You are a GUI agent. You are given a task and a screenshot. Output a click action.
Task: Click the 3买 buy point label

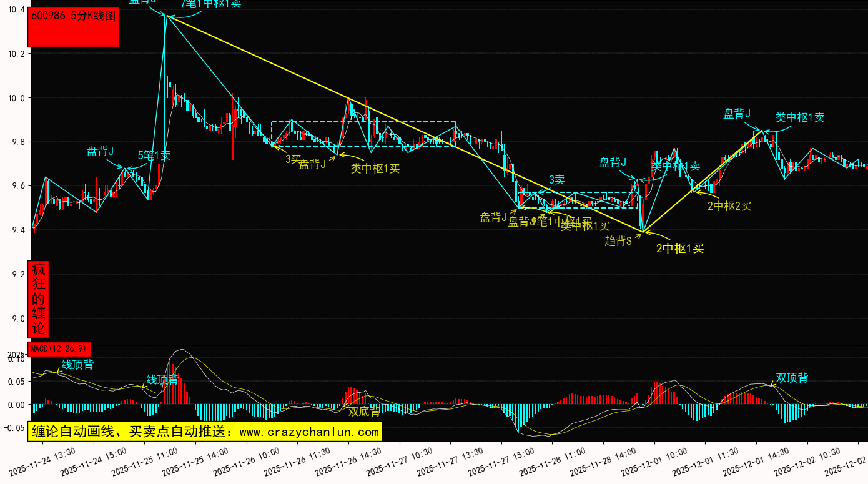[x=293, y=159]
